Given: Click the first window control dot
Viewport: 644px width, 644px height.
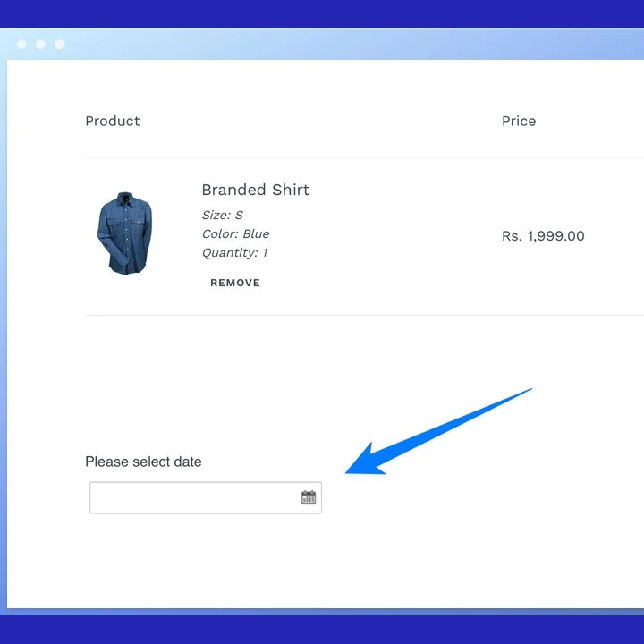Looking at the screenshot, I should pyautogui.click(x=21, y=44).
